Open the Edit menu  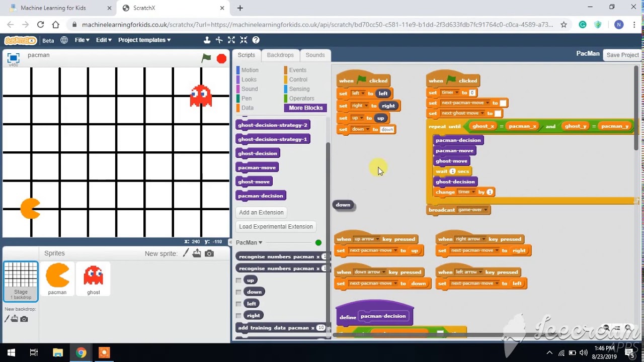pyautogui.click(x=104, y=40)
